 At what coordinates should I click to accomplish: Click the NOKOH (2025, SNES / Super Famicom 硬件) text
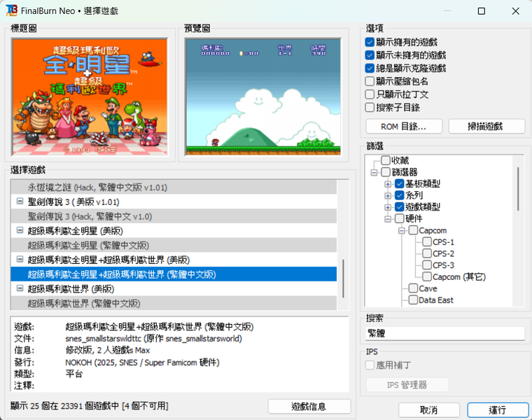(x=143, y=363)
